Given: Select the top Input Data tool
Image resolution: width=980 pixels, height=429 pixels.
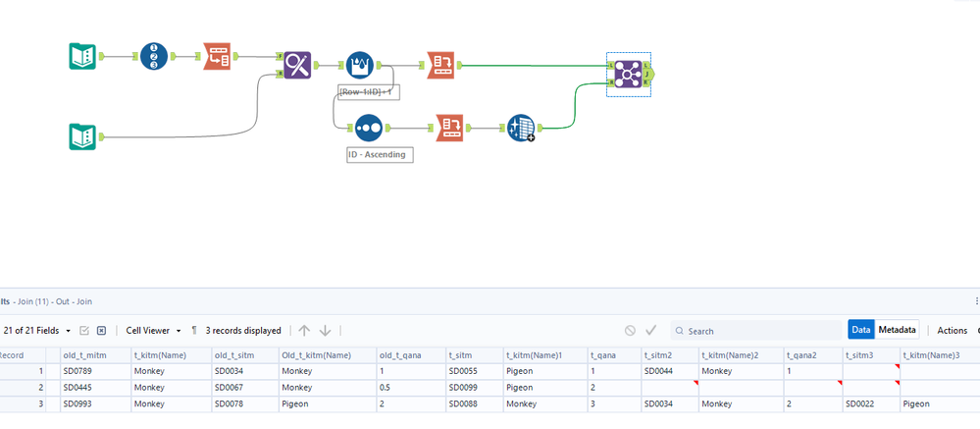Looking at the screenshot, I should (x=81, y=56).
